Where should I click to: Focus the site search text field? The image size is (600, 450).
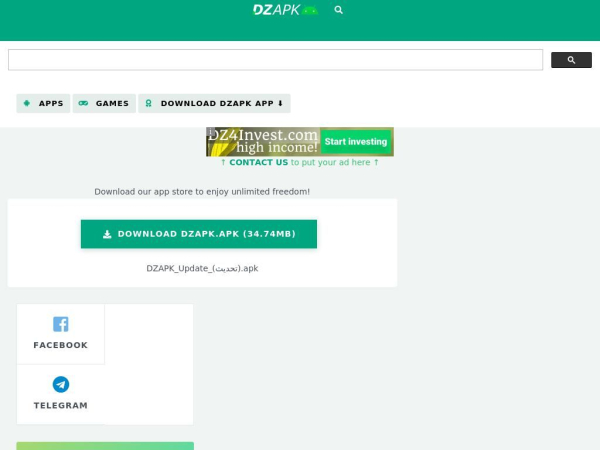pos(276,60)
